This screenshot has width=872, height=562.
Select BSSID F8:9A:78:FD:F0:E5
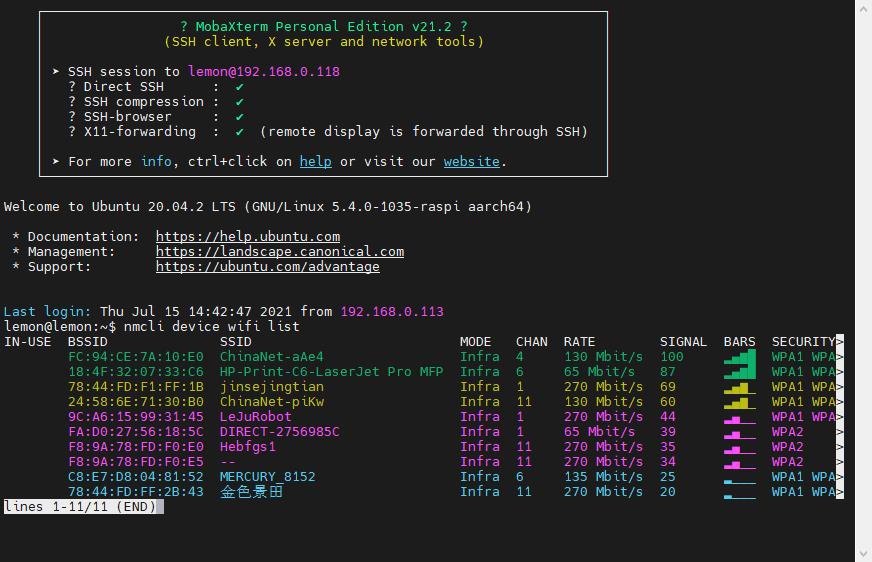[x=136, y=461]
